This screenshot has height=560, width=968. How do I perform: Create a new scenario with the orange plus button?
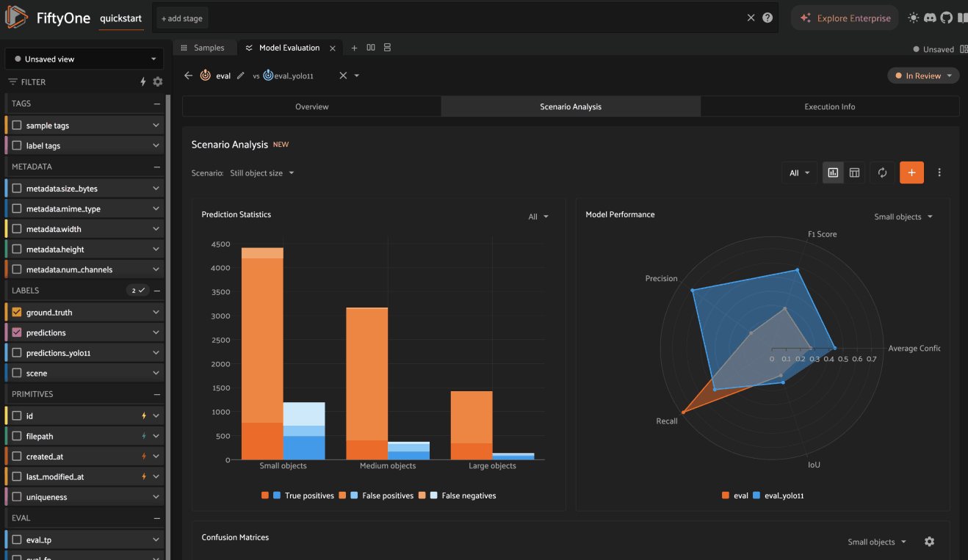911,172
